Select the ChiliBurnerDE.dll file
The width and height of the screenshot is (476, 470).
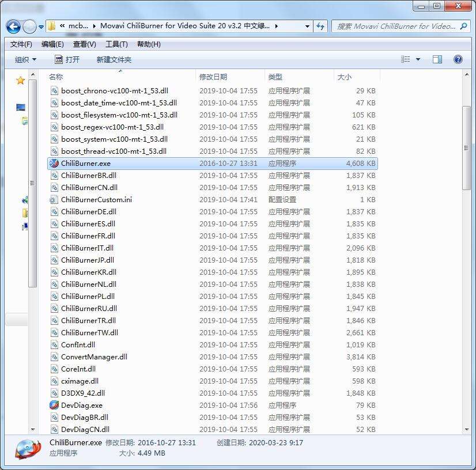click(x=89, y=212)
